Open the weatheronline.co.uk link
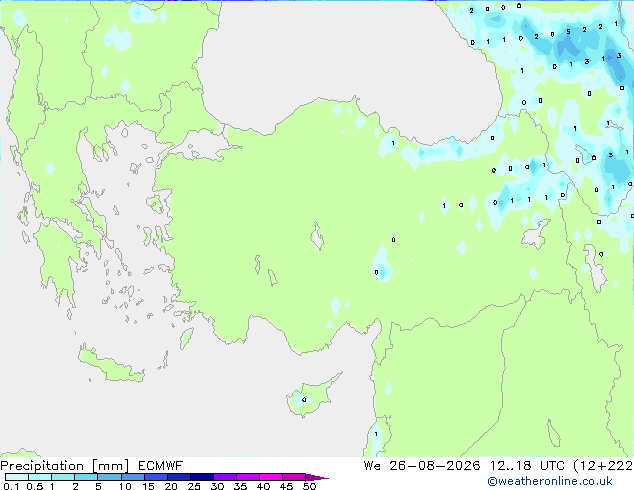Image resolution: width=634 pixels, height=490 pixels. point(549,481)
